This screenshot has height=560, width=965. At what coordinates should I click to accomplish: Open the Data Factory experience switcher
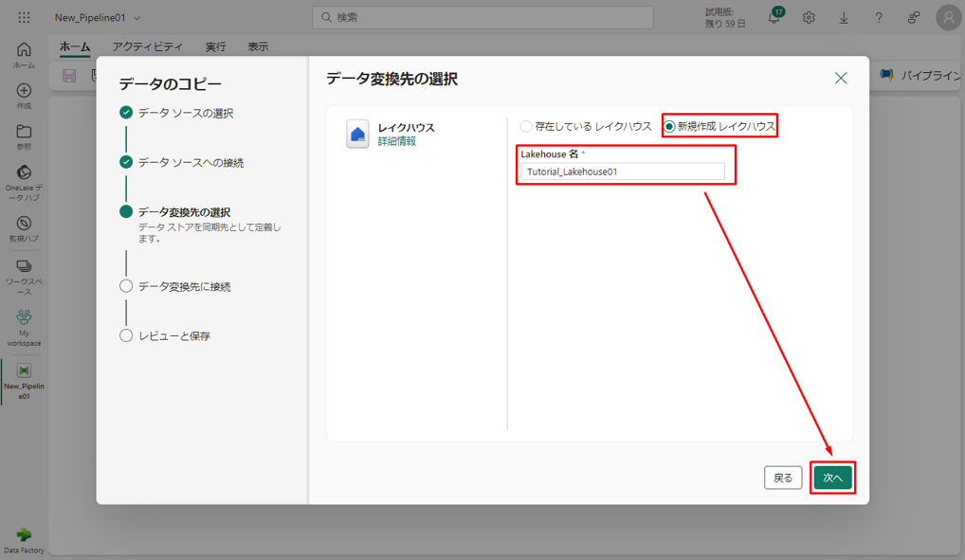pos(24,540)
